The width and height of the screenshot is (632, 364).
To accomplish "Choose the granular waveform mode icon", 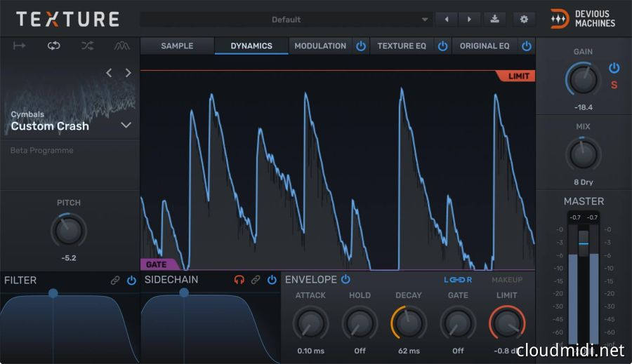I will click(121, 46).
